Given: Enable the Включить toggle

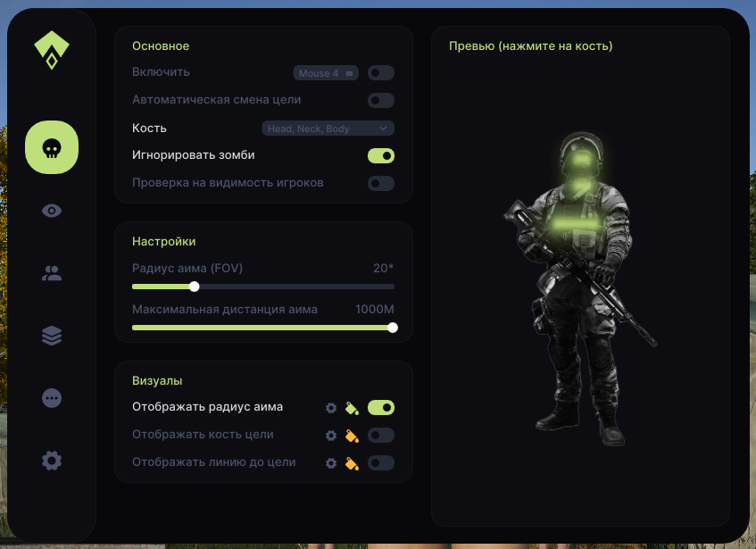Looking at the screenshot, I should 381,73.
